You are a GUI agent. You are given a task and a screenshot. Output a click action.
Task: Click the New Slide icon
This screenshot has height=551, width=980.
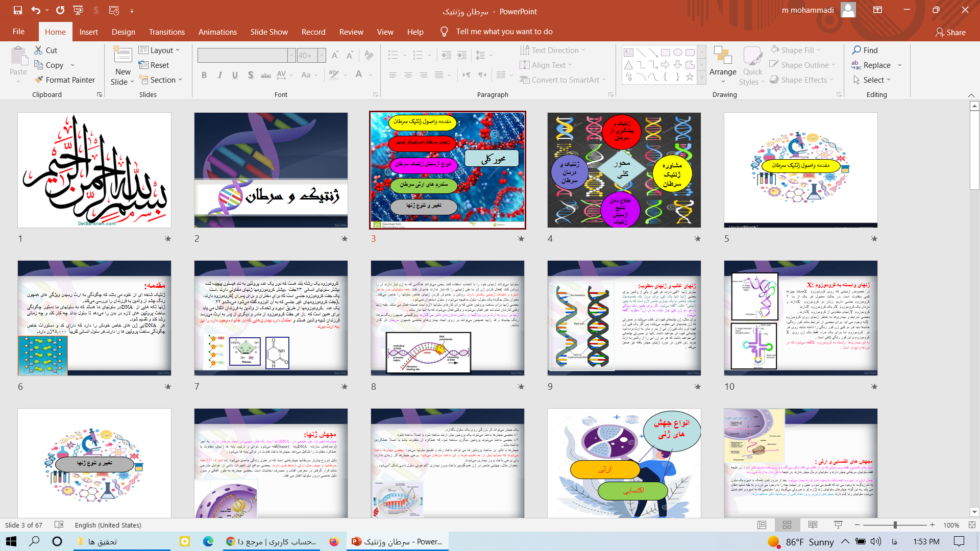point(122,55)
